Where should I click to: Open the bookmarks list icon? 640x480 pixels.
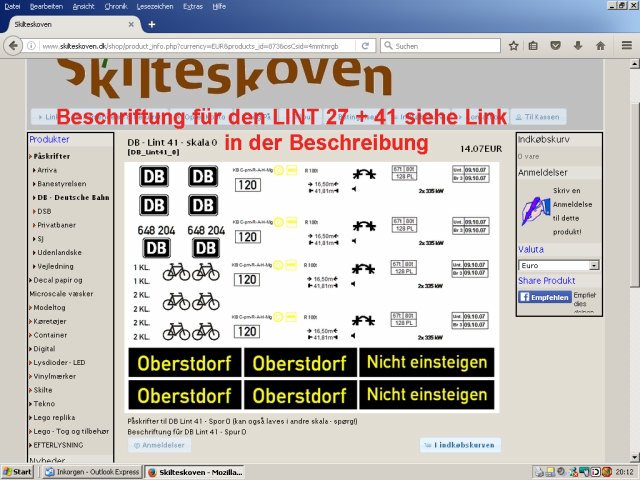tap(533, 46)
